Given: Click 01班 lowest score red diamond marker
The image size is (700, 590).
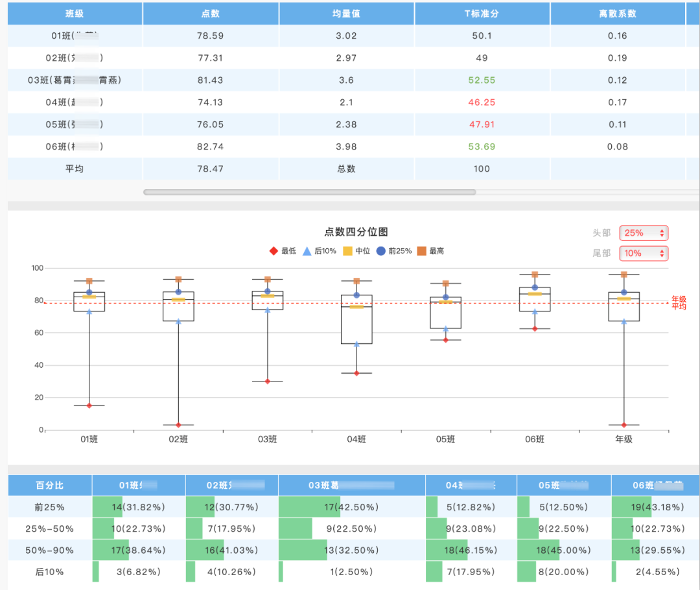Looking at the screenshot, I should 89,405.
